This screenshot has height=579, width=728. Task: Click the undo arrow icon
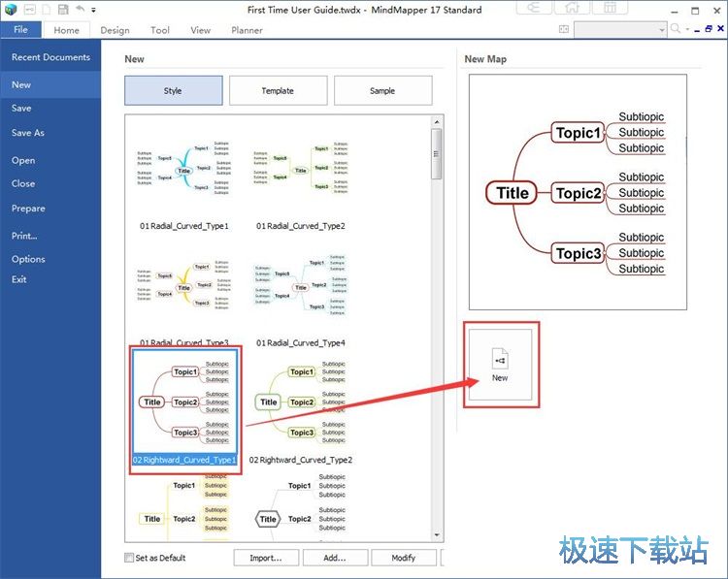coord(81,9)
